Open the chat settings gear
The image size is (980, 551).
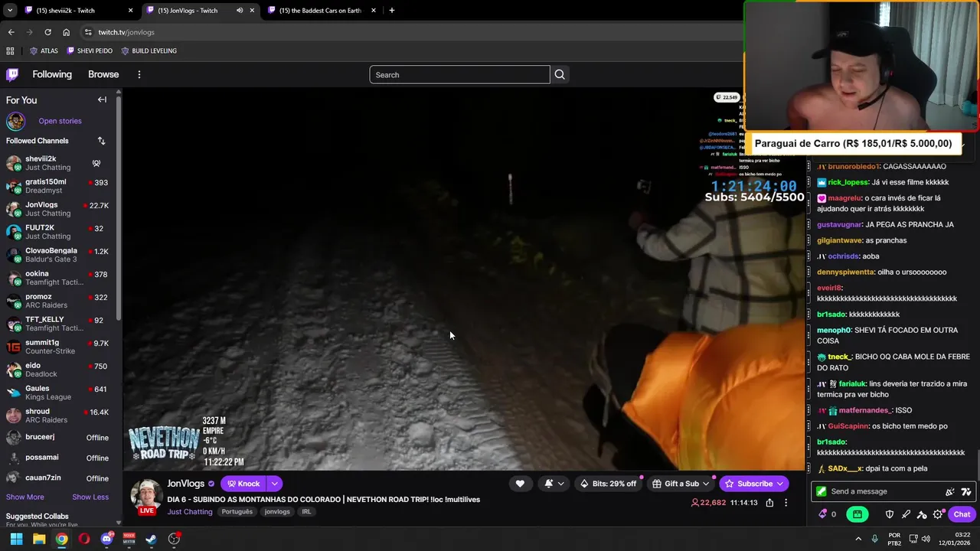pyautogui.click(x=938, y=514)
